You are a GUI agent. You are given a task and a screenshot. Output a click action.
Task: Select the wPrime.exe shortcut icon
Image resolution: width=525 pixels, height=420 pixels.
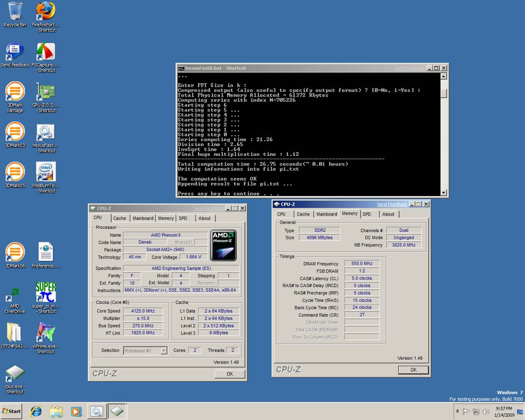click(x=46, y=338)
